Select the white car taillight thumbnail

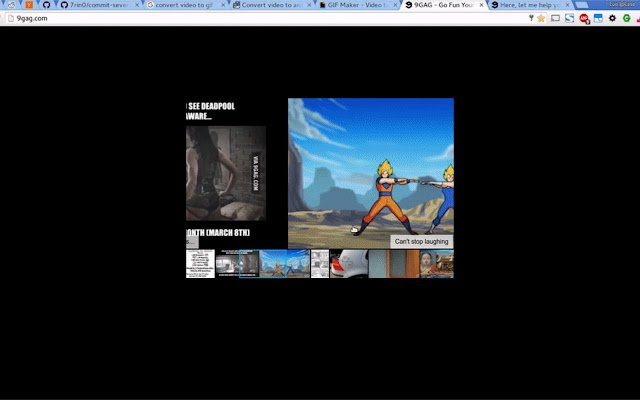coord(349,264)
